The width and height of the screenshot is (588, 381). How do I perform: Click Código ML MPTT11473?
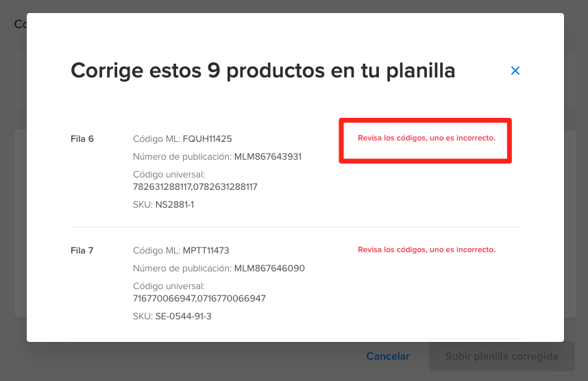click(181, 251)
